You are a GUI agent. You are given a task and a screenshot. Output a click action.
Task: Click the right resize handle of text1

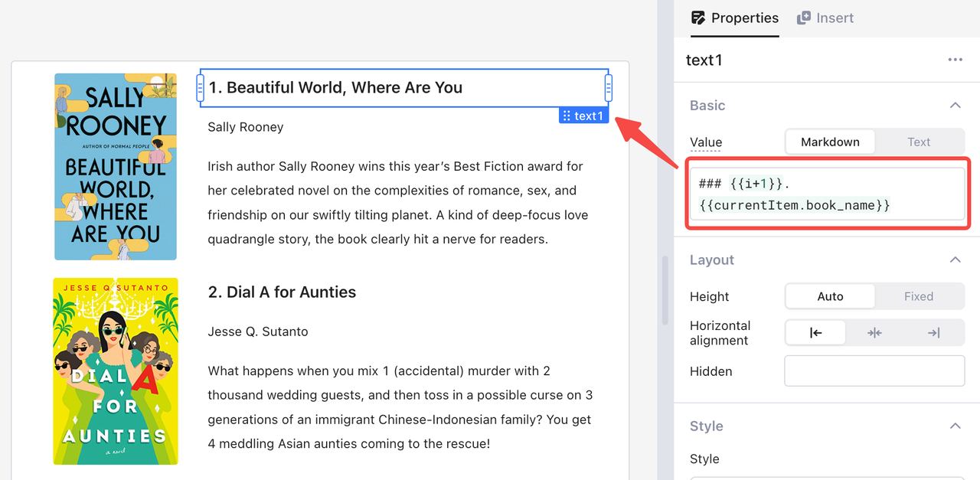[609, 88]
